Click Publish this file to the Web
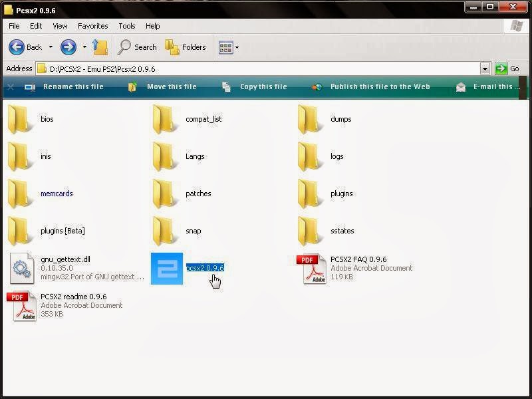This screenshot has height=399, width=532. point(371,87)
